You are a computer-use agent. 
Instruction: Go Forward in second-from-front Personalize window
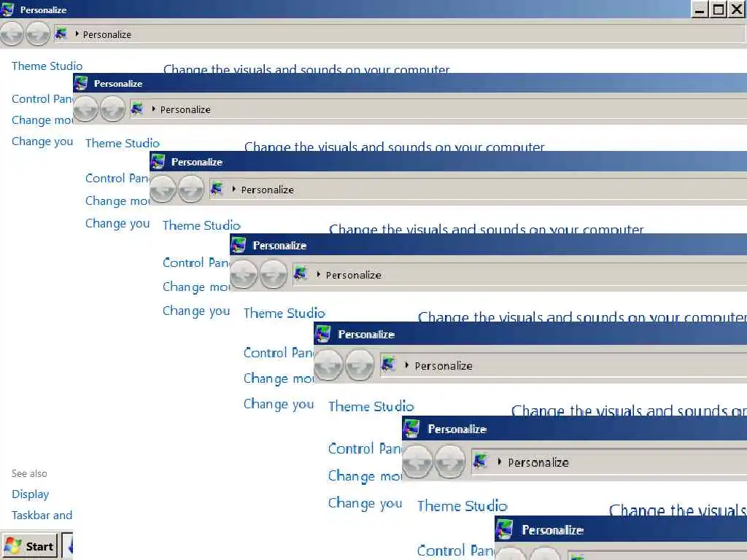click(450, 462)
